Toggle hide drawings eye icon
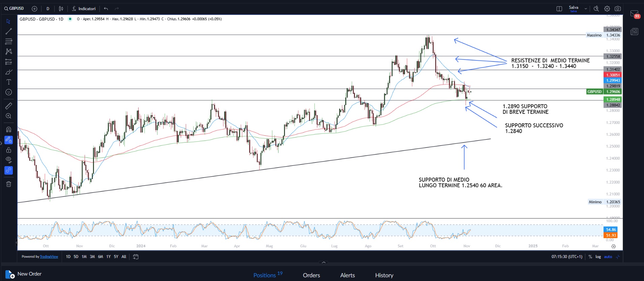644x281 pixels. (9, 160)
